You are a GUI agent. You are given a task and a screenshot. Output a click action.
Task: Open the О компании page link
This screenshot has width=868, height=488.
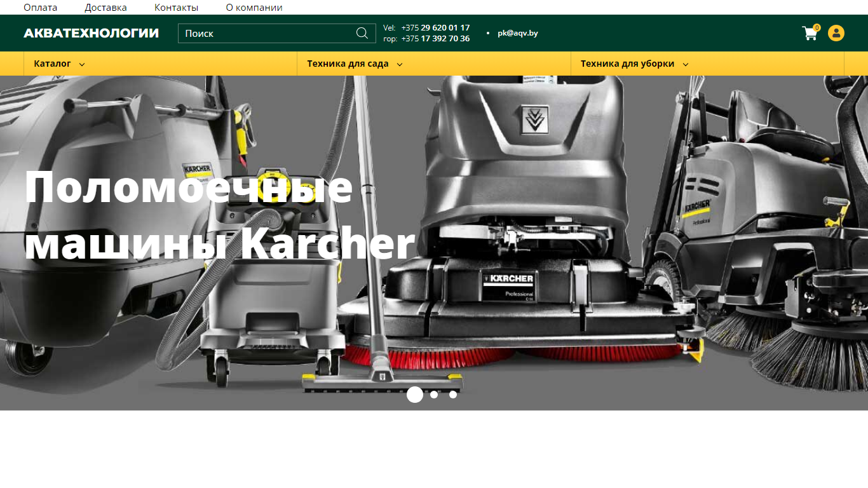[x=254, y=8]
